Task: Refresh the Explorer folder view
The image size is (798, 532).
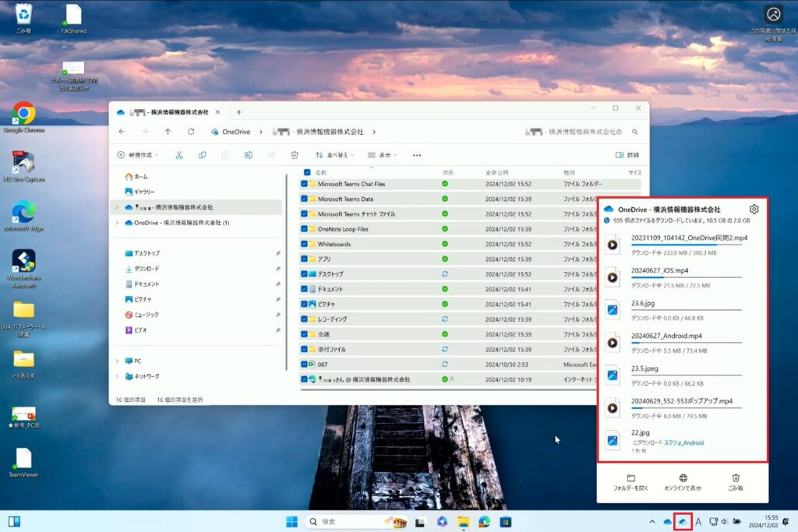Action: [191, 132]
